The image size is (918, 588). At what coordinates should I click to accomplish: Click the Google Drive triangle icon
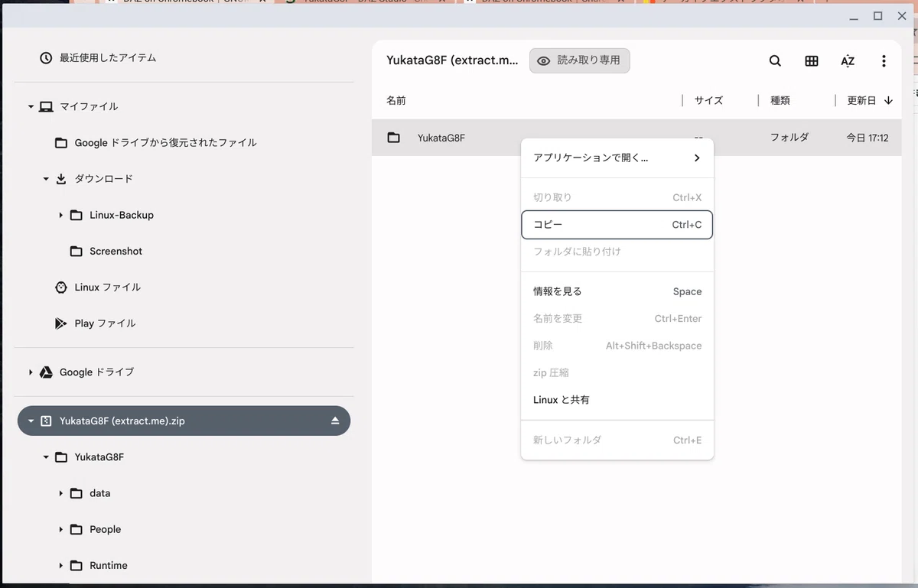[x=46, y=372]
